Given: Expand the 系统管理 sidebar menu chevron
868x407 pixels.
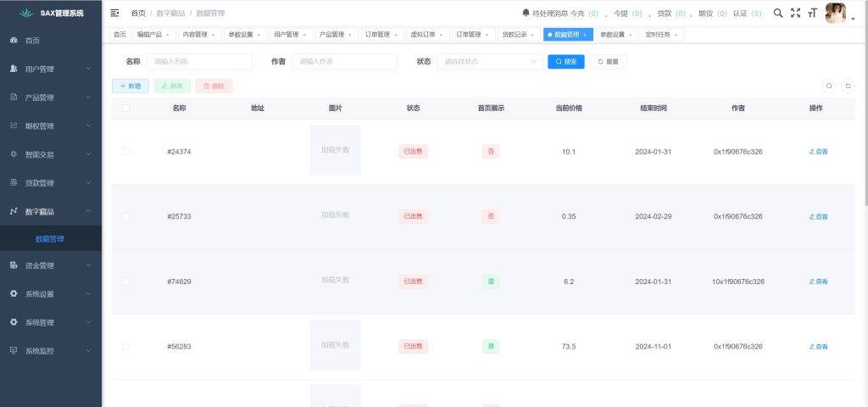Looking at the screenshot, I should click(x=88, y=322).
